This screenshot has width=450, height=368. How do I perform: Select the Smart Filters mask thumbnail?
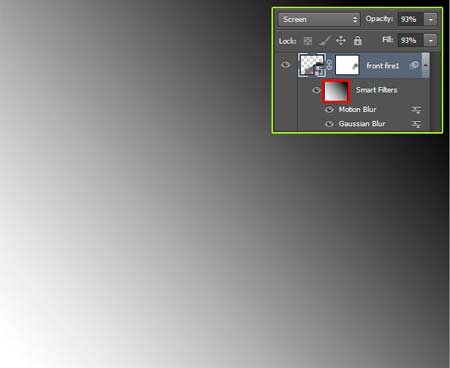pos(336,91)
